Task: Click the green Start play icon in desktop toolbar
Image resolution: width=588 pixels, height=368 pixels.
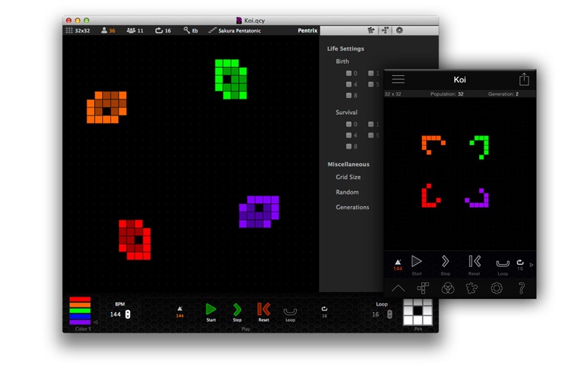Action: 211,309
